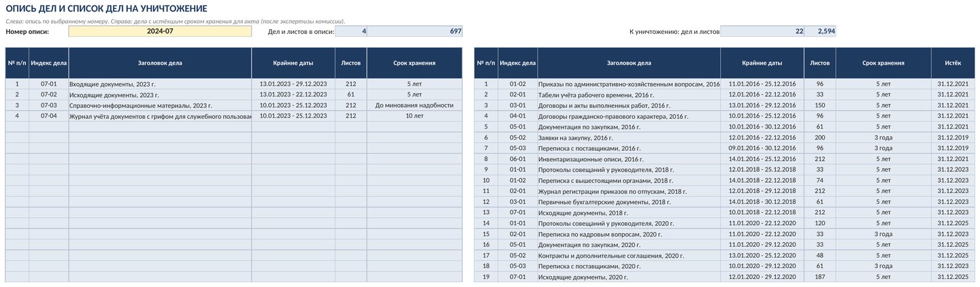Select the cell "Журнал регистрации приказов по отпускам, 2018 г."

tap(629, 191)
